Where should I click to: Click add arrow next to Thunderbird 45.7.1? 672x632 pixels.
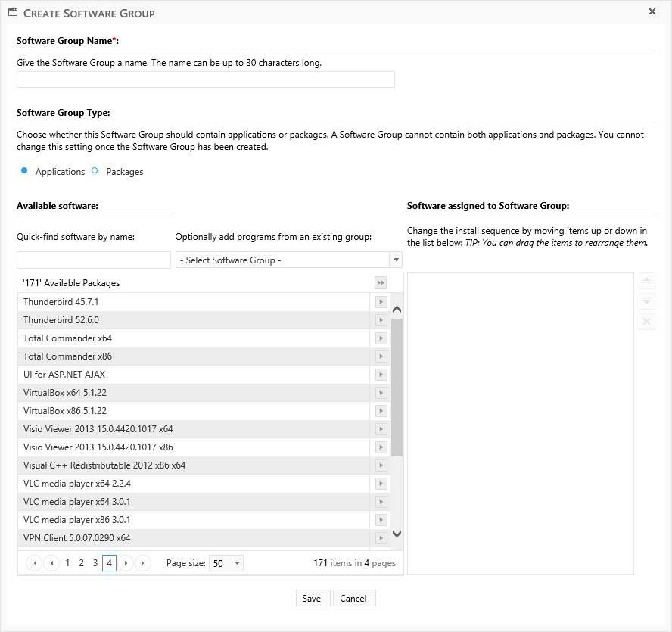click(x=381, y=302)
